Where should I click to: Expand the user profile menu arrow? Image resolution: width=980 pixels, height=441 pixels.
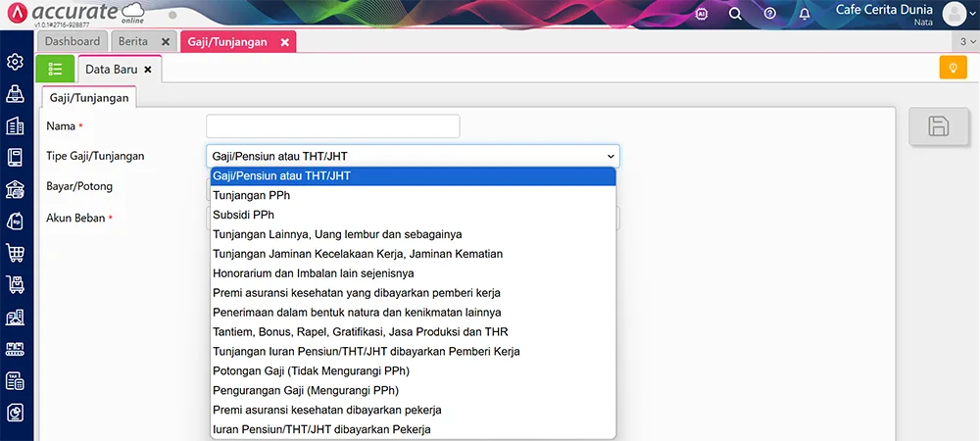(x=970, y=14)
